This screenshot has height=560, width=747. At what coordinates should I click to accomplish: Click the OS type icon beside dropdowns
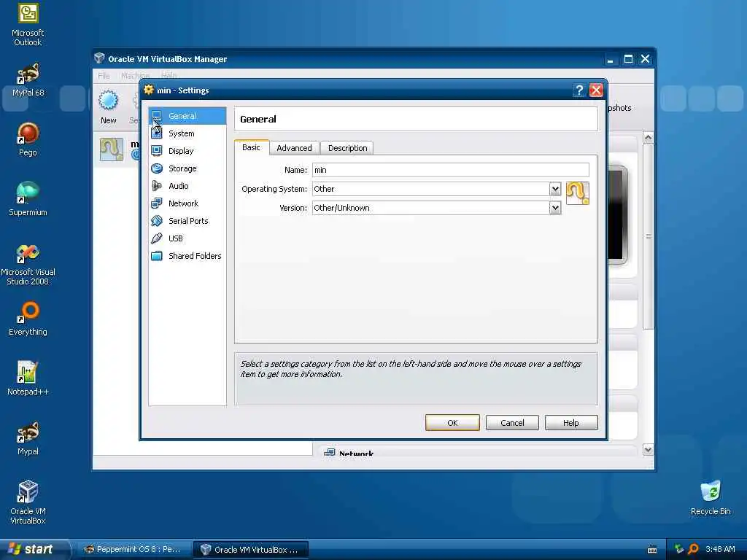tap(578, 192)
